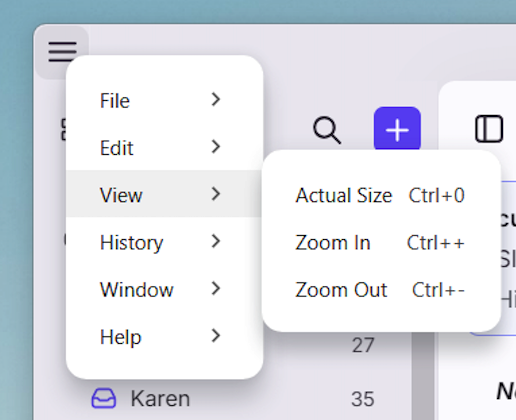Select the View menu item
516x420 pixels.
tap(164, 194)
